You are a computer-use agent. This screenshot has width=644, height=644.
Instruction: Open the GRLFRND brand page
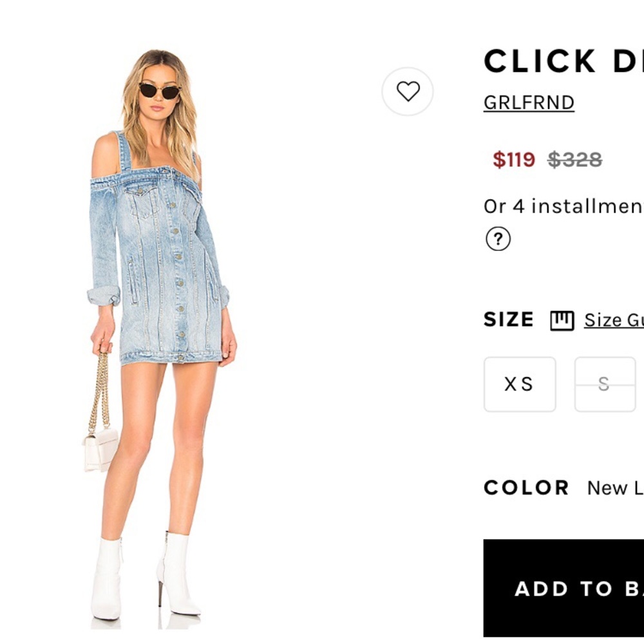pos(529,101)
